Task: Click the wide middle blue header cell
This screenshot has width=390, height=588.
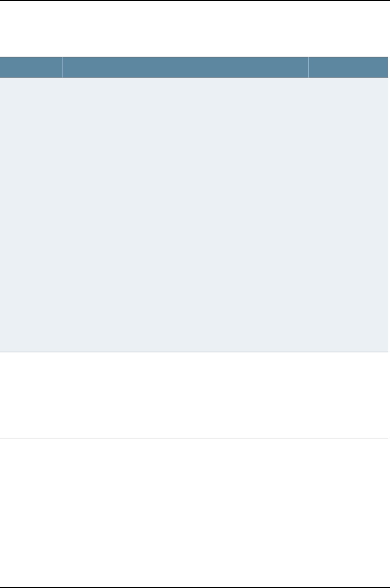Action: [x=185, y=67]
